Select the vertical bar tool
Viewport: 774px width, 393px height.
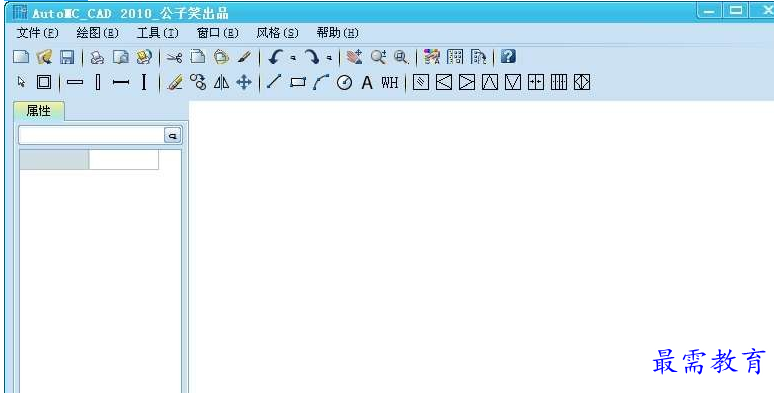pyautogui.click(x=98, y=82)
